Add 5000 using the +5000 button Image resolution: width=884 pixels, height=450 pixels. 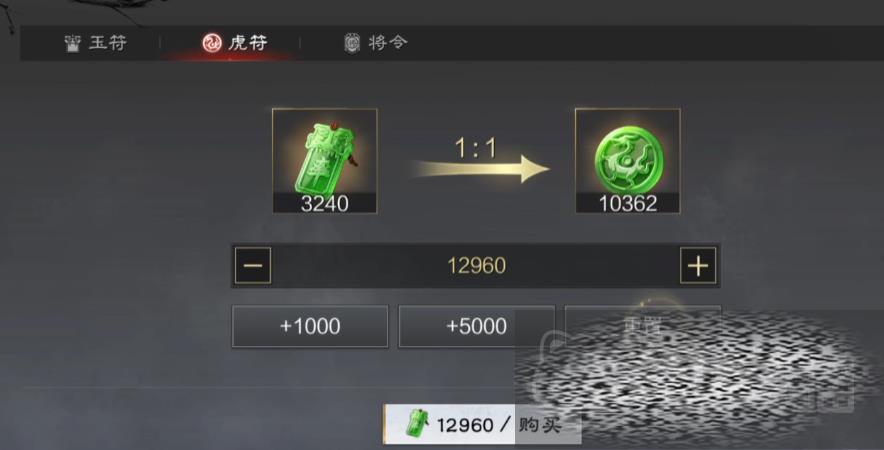pyautogui.click(x=476, y=327)
